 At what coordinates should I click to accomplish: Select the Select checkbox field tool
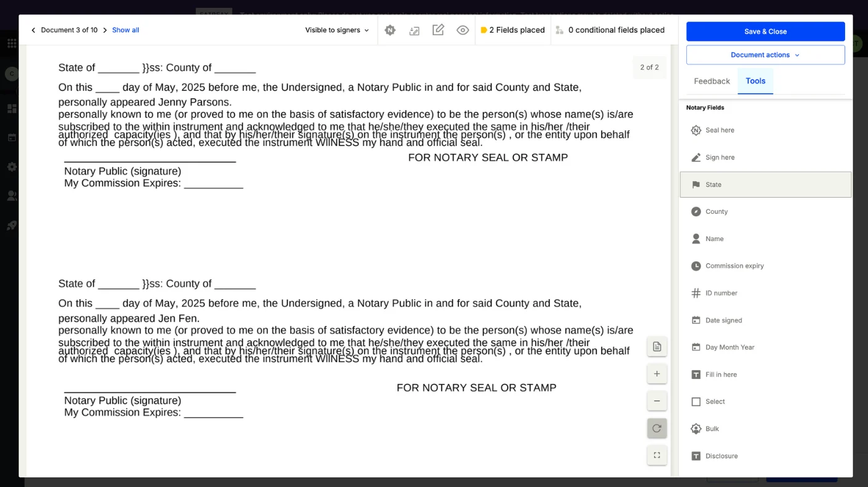point(765,402)
